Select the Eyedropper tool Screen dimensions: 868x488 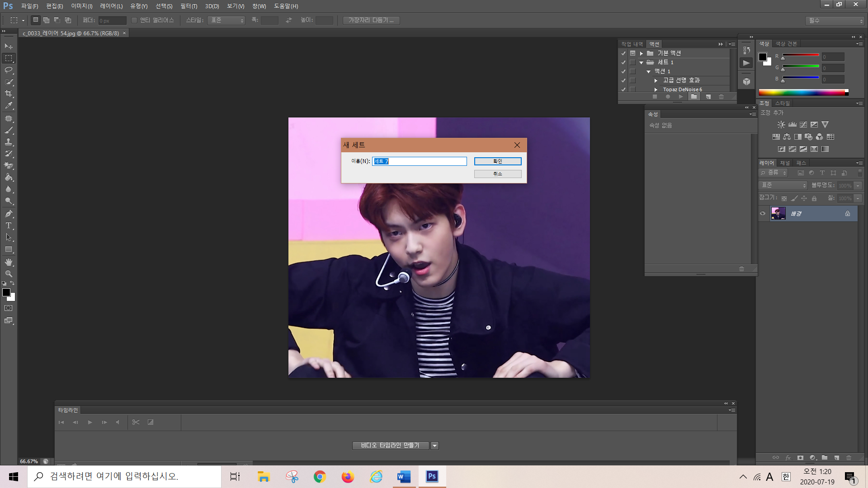pos(9,106)
